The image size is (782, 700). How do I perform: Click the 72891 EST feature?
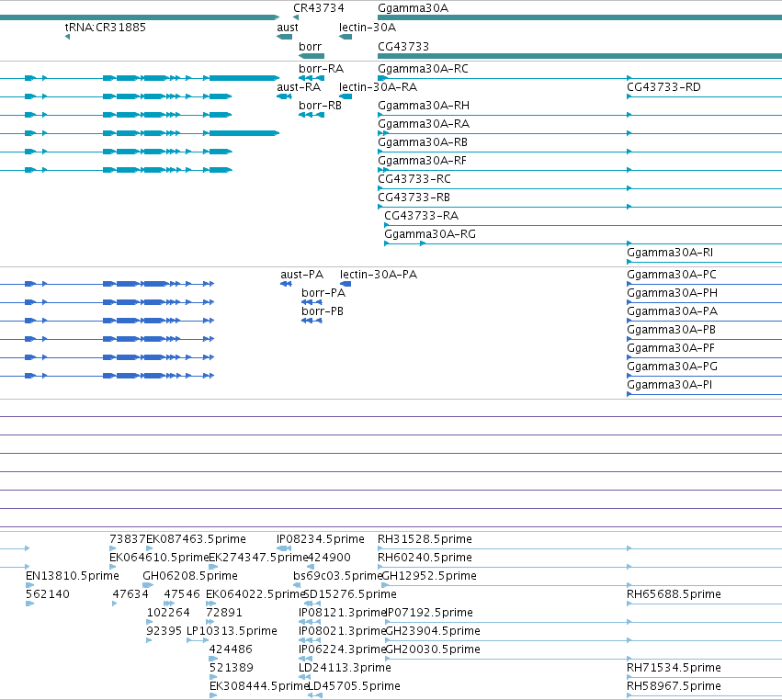click(210, 622)
